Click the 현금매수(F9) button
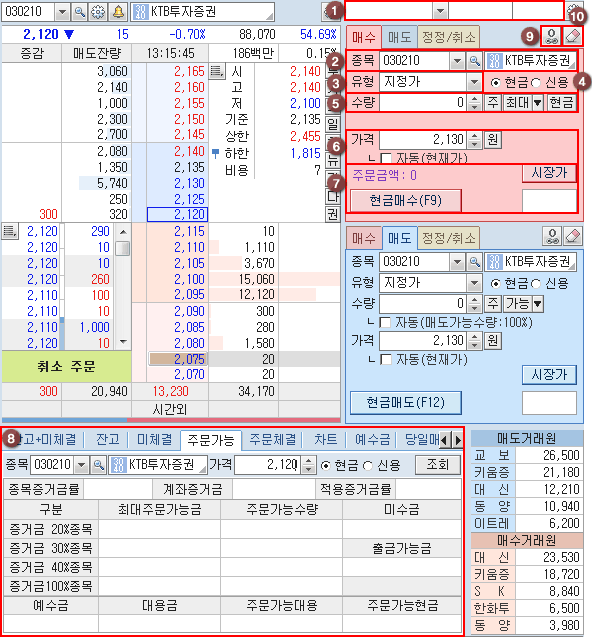This screenshot has width=592, height=637. coord(406,200)
